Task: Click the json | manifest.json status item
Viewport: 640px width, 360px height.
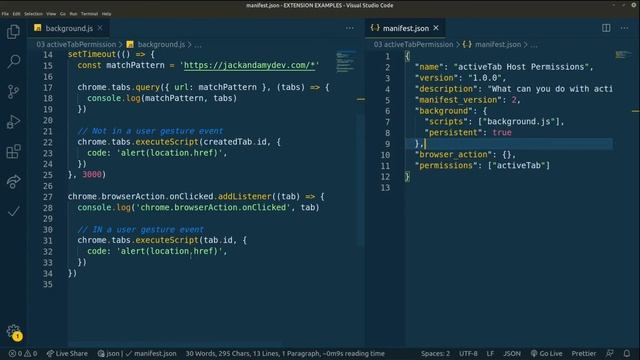Action: click(x=137, y=353)
